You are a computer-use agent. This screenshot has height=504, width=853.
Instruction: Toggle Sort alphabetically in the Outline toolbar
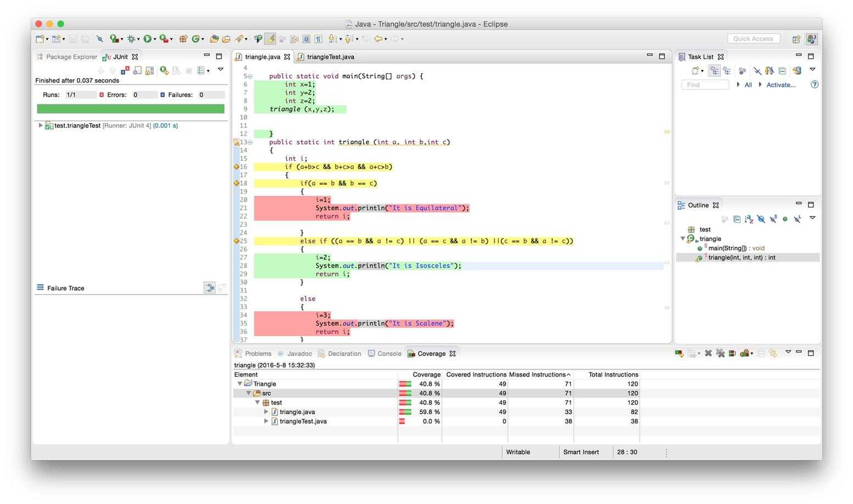pyautogui.click(x=749, y=219)
